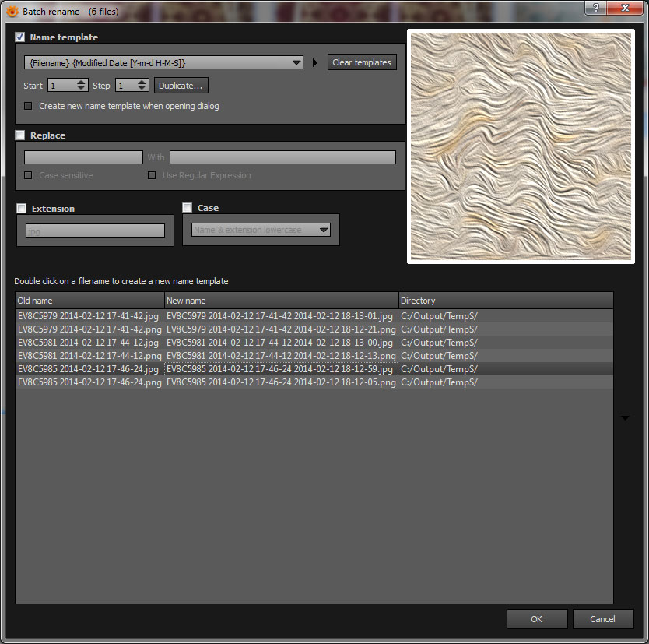
Task: Confirm rename with OK button
Action: (x=537, y=619)
